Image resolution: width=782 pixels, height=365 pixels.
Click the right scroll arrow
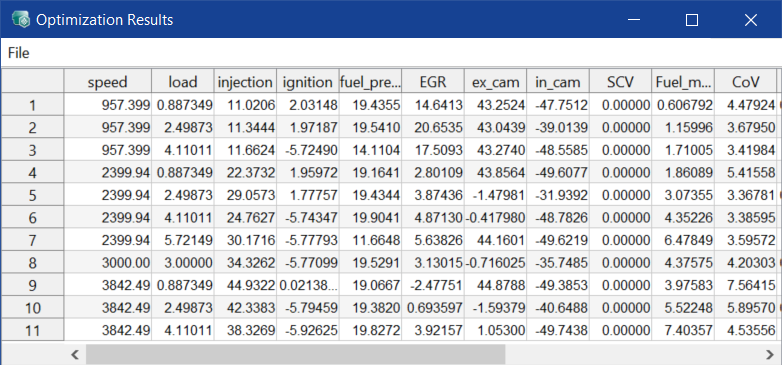pos(770,355)
